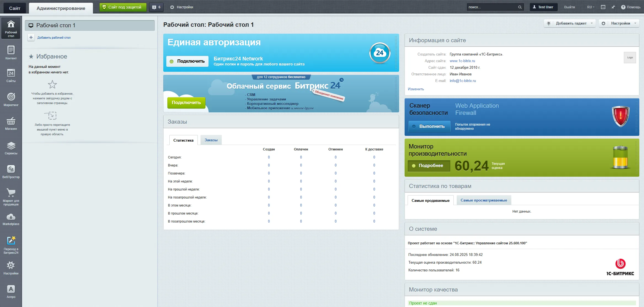The image size is (644, 307).
Task: Click the Изменить link
Action: tap(416, 89)
